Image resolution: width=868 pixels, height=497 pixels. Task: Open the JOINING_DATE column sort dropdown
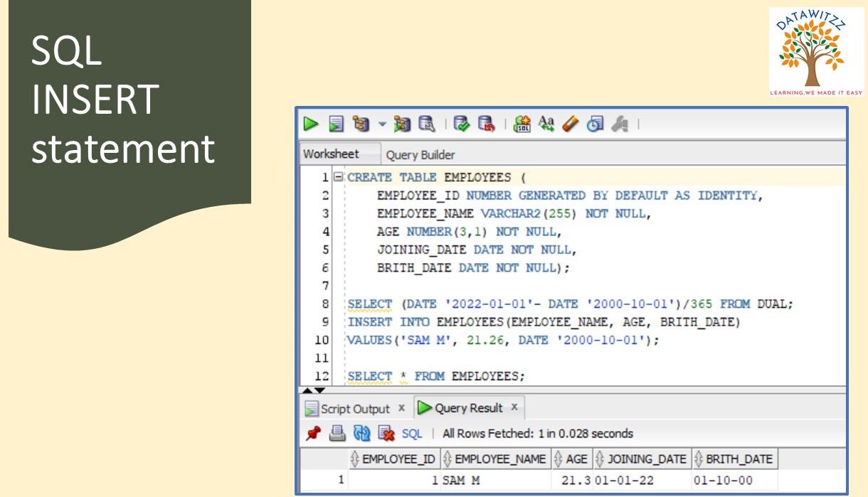601,459
